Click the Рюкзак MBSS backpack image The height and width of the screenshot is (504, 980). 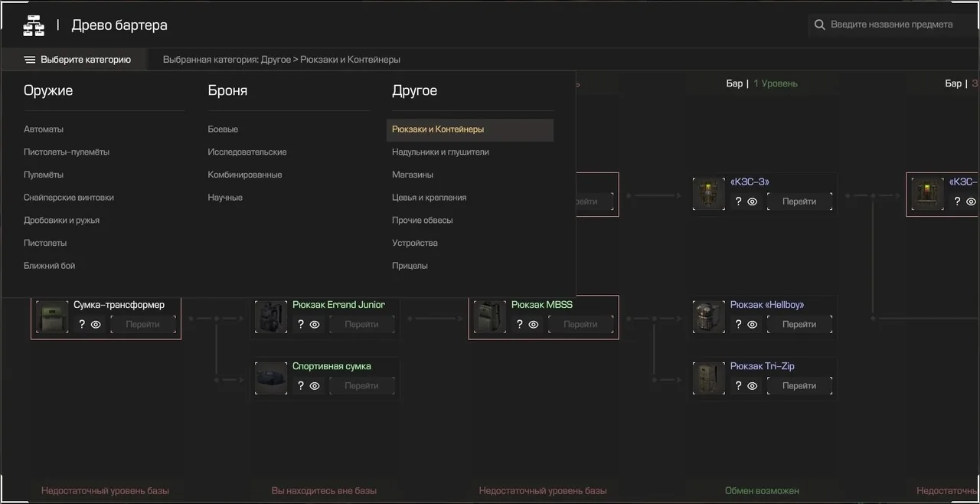click(x=489, y=316)
